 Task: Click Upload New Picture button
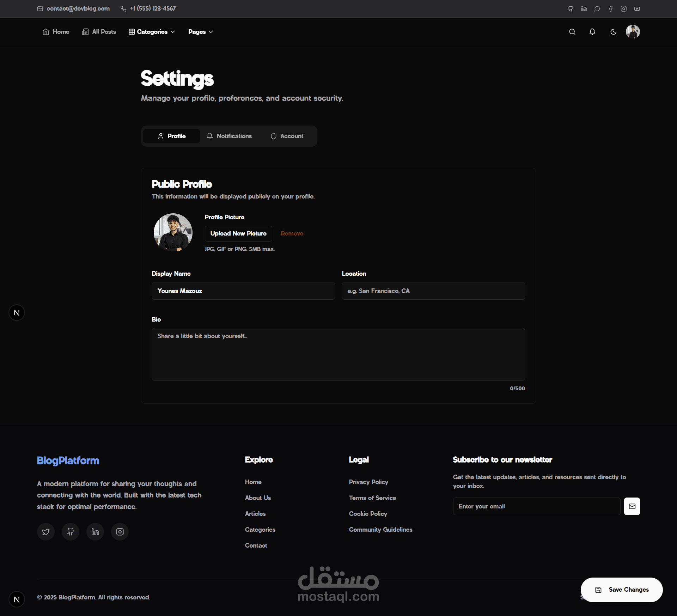coord(238,233)
